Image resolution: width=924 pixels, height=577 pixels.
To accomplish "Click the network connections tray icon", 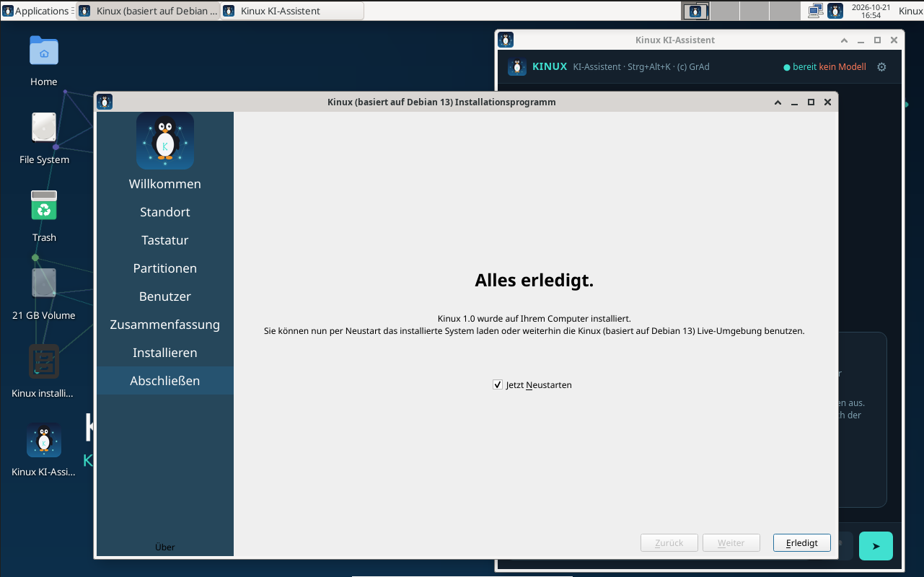I will tap(816, 11).
